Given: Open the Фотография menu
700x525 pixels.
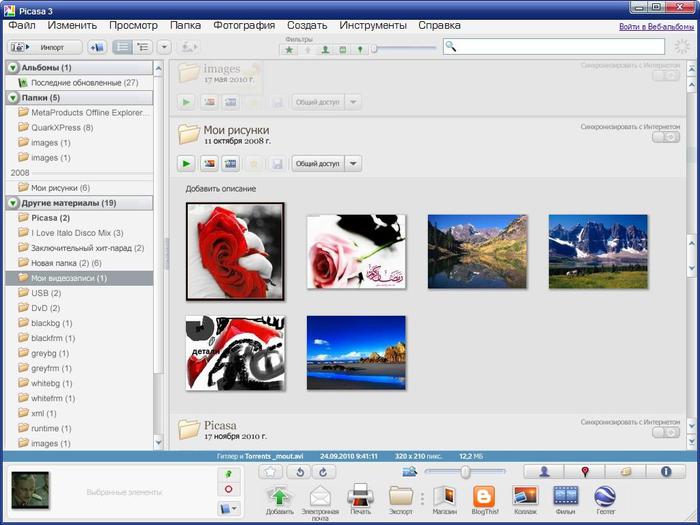Looking at the screenshot, I should (244, 25).
